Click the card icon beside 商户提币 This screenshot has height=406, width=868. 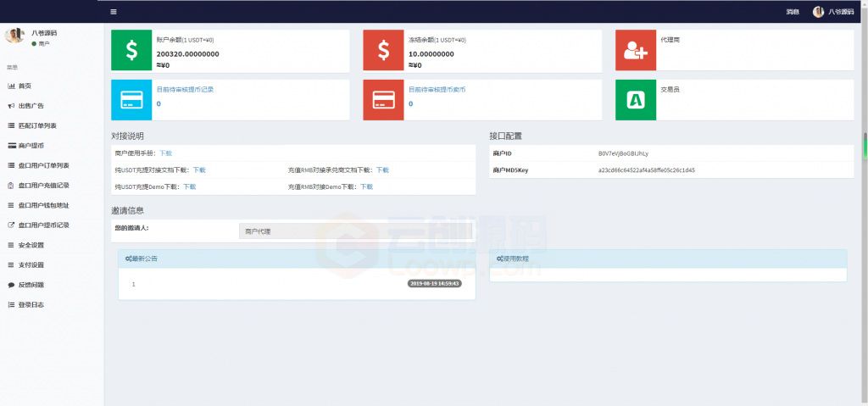click(11, 146)
